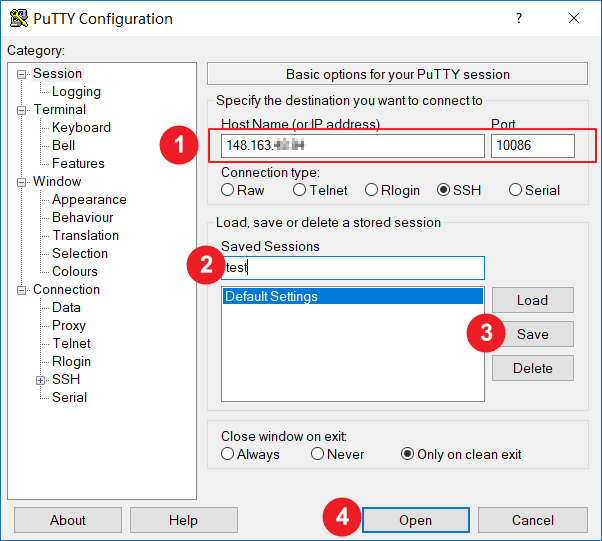Set close window on exit to Never
This screenshot has width=602, height=541.
pyautogui.click(x=317, y=454)
